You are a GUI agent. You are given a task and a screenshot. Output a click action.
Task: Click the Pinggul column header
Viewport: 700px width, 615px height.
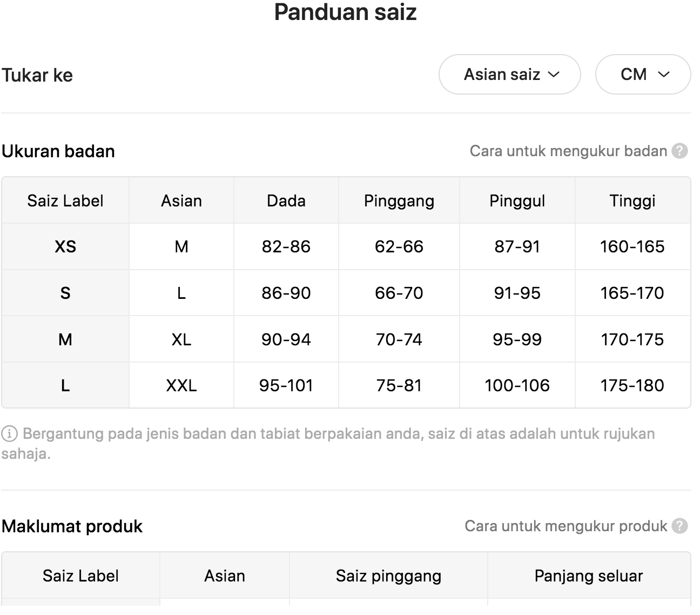[x=517, y=201]
